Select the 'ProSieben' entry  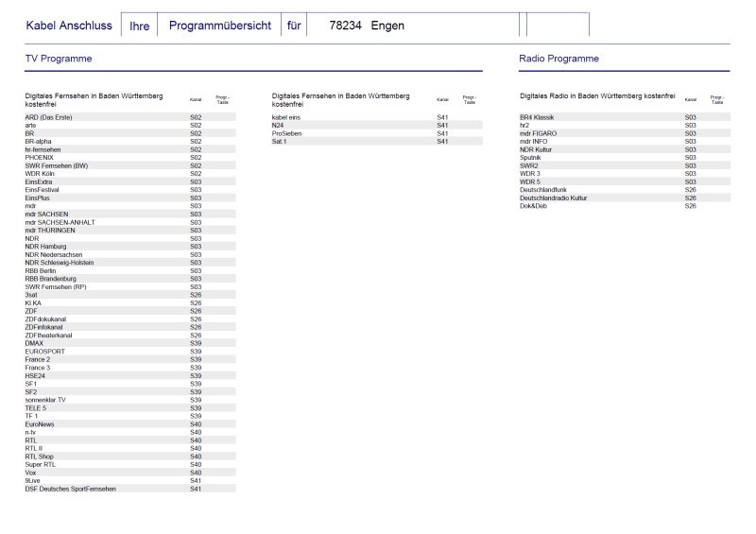377,133
